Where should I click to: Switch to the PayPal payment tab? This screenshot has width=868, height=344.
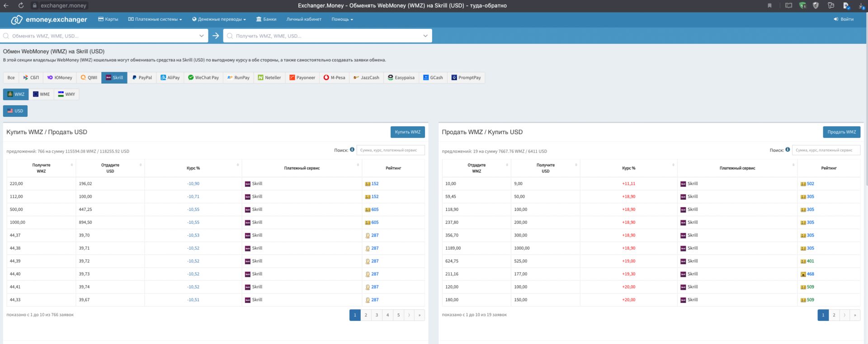pyautogui.click(x=142, y=78)
